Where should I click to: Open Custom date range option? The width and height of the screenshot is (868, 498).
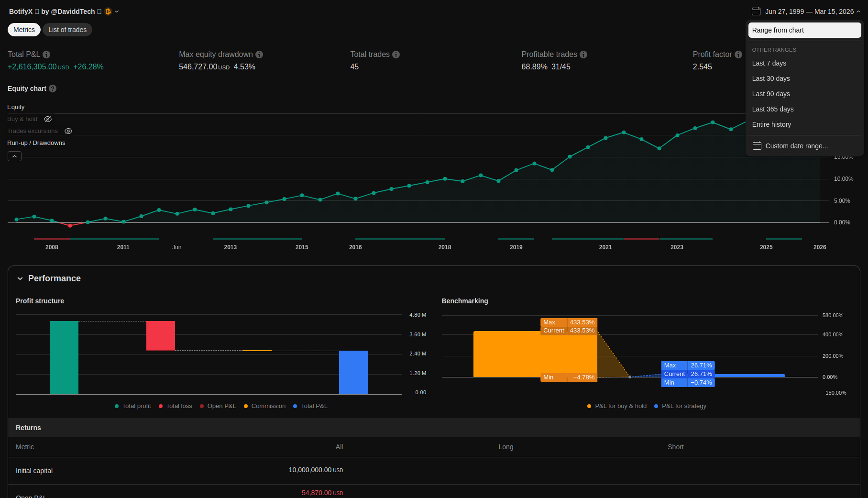pos(796,146)
